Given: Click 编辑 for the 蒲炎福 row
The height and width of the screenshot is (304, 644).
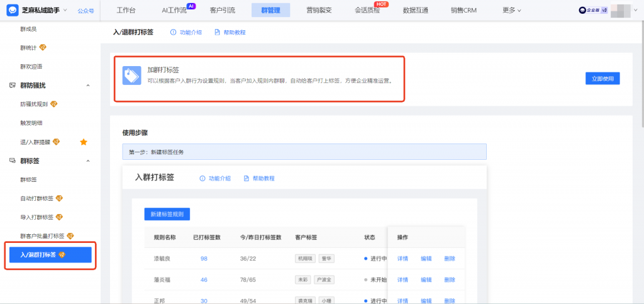Looking at the screenshot, I should tap(426, 279).
